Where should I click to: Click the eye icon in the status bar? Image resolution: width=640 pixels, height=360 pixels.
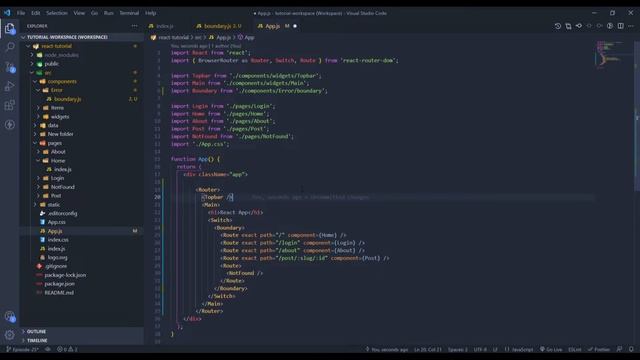point(48,349)
